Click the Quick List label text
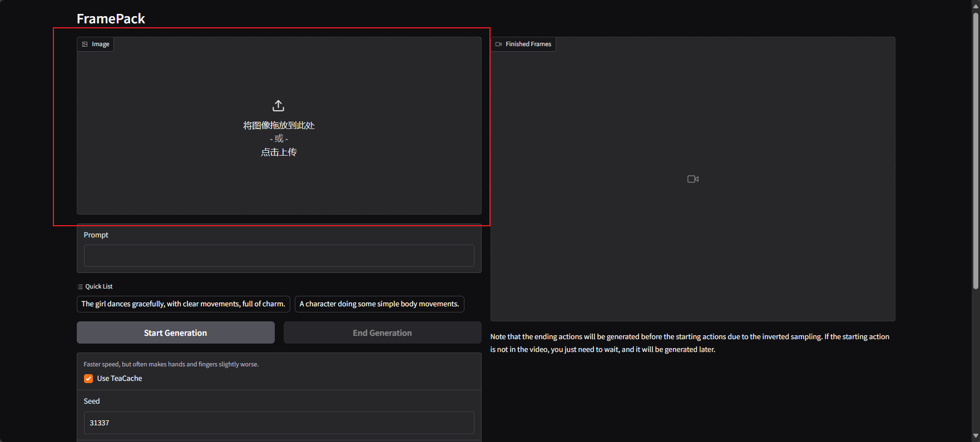Image resolution: width=980 pixels, height=442 pixels. tap(99, 287)
